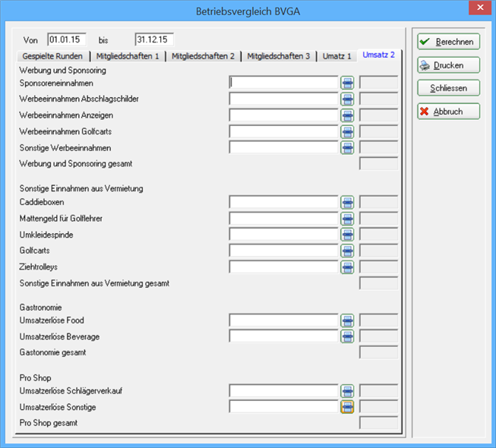Screen dimensions: 496x448
Task: Click the account selector icon for Werbeeinnahmen Anzeigen
Action: (x=347, y=115)
